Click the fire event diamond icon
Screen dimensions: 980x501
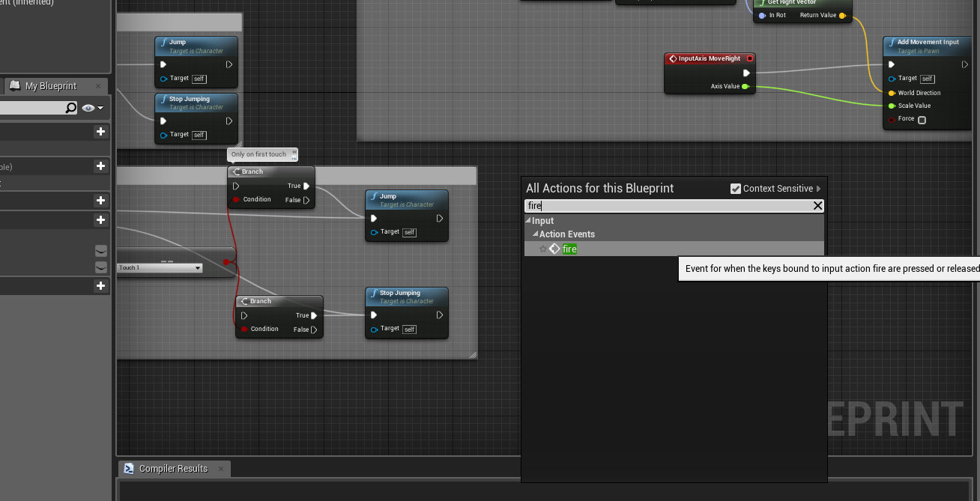(x=554, y=248)
